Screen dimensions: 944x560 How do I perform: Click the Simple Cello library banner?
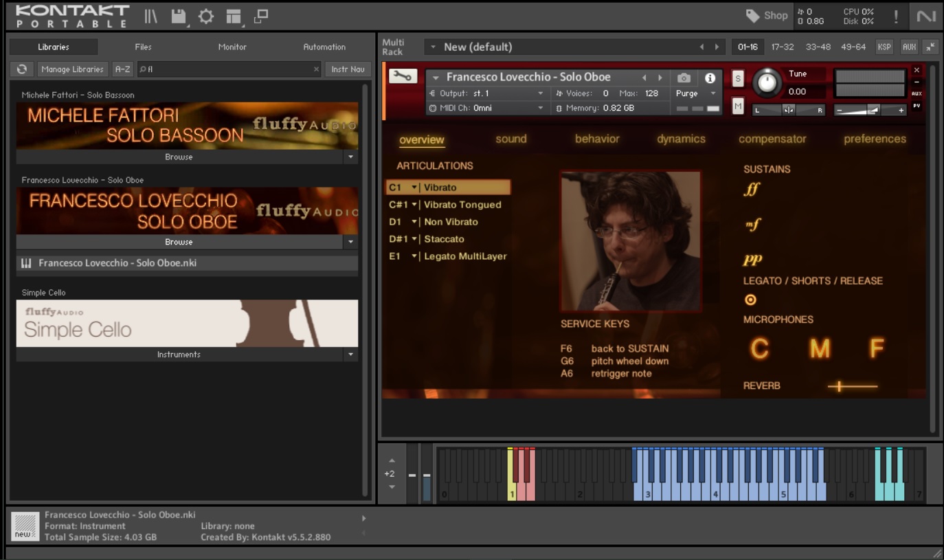point(187,323)
